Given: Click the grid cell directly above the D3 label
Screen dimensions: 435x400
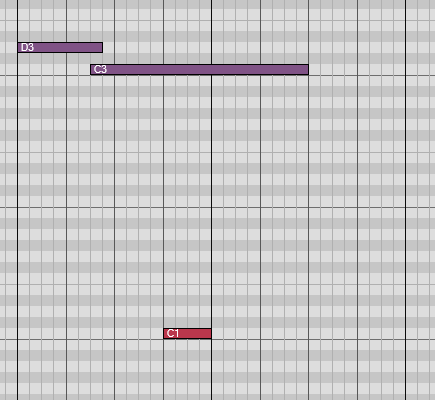Looking at the screenshot, I should (24, 37).
